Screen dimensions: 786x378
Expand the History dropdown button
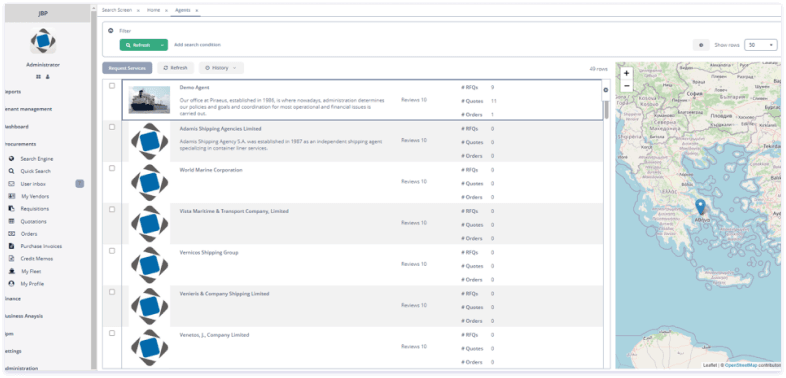221,68
